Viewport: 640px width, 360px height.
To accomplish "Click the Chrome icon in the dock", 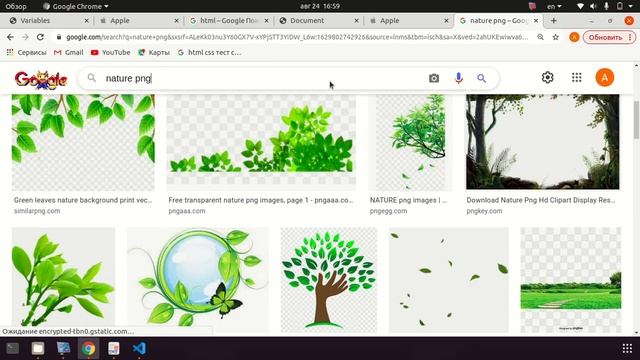I will (88, 348).
